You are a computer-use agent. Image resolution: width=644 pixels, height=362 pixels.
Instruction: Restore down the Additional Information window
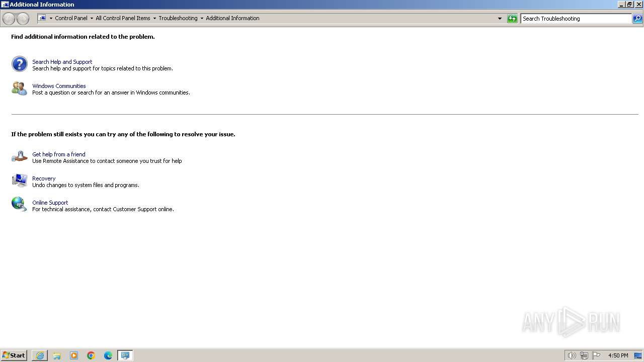point(629,5)
